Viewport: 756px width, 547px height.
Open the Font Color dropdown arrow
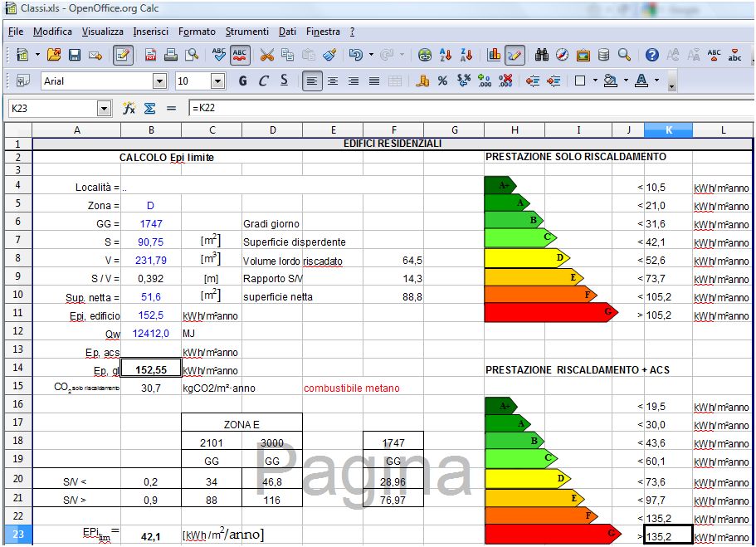point(656,81)
